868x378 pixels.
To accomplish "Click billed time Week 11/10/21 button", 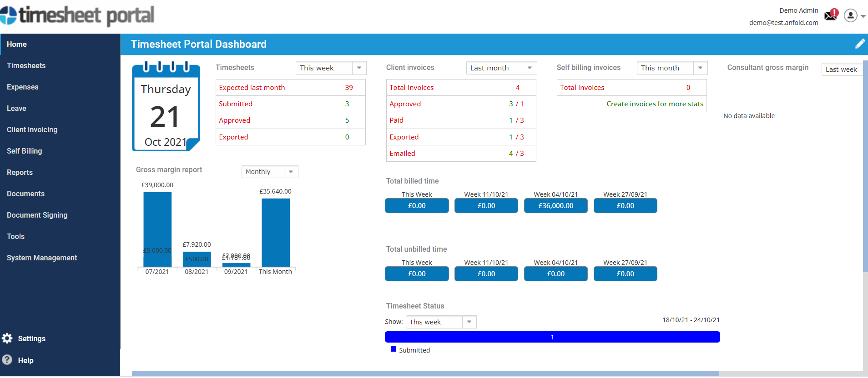I will [486, 205].
